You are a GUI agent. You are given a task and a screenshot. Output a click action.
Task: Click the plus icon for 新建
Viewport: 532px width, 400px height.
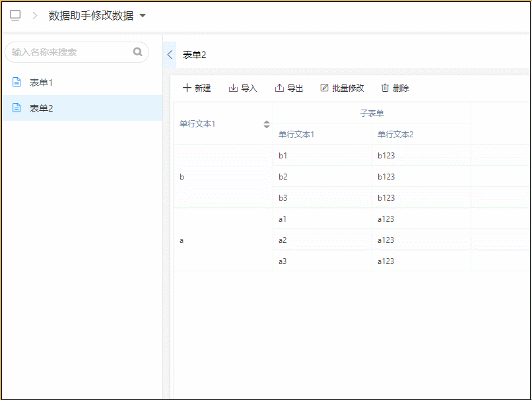coord(187,88)
